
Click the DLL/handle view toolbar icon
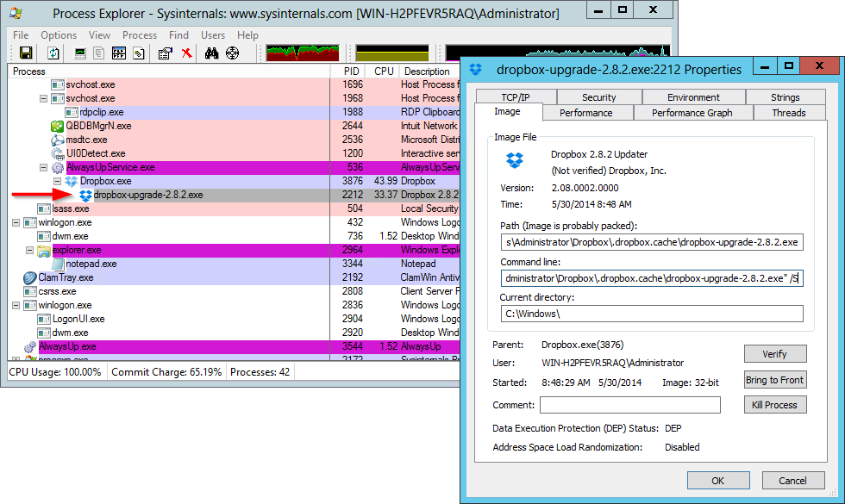[139, 53]
